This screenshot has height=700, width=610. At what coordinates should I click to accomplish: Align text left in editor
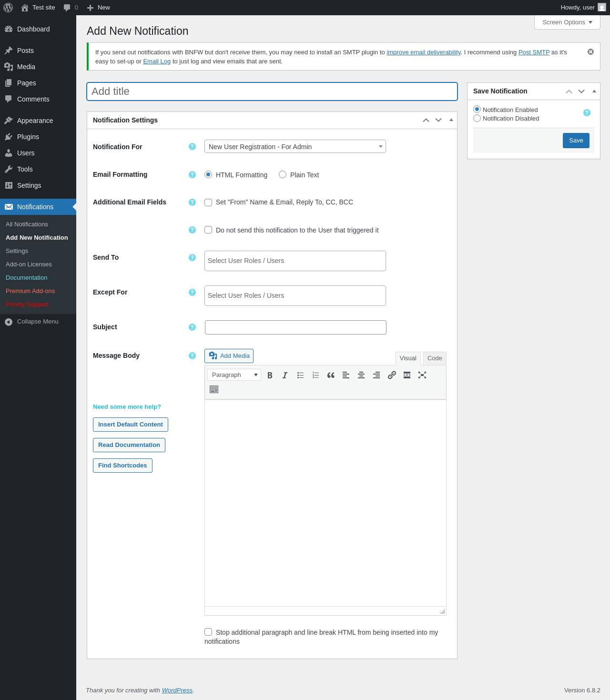pyautogui.click(x=346, y=375)
